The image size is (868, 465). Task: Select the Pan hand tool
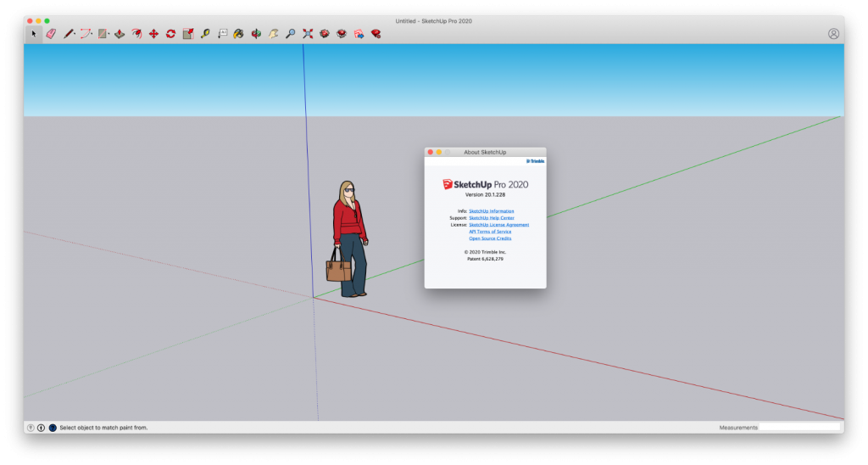pyautogui.click(x=274, y=34)
